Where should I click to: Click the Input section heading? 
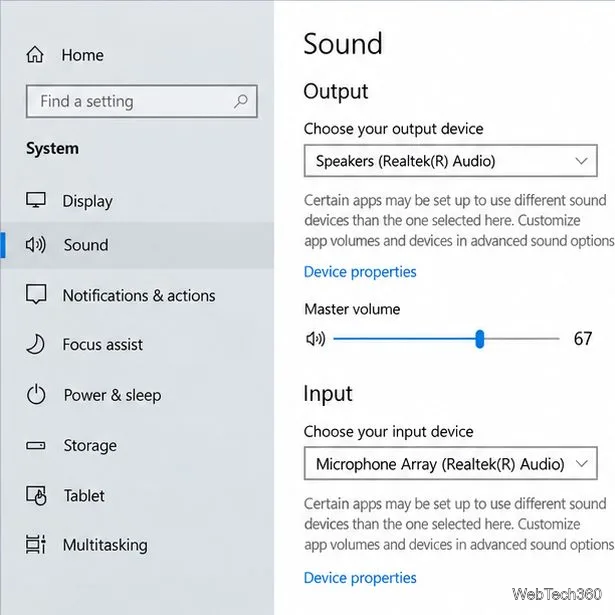[x=328, y=394]
